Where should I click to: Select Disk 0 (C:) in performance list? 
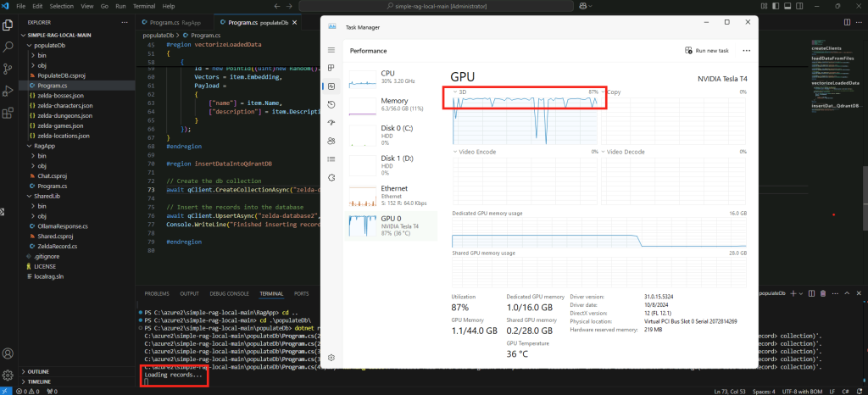pyautogui.click(x=391, y=135)
